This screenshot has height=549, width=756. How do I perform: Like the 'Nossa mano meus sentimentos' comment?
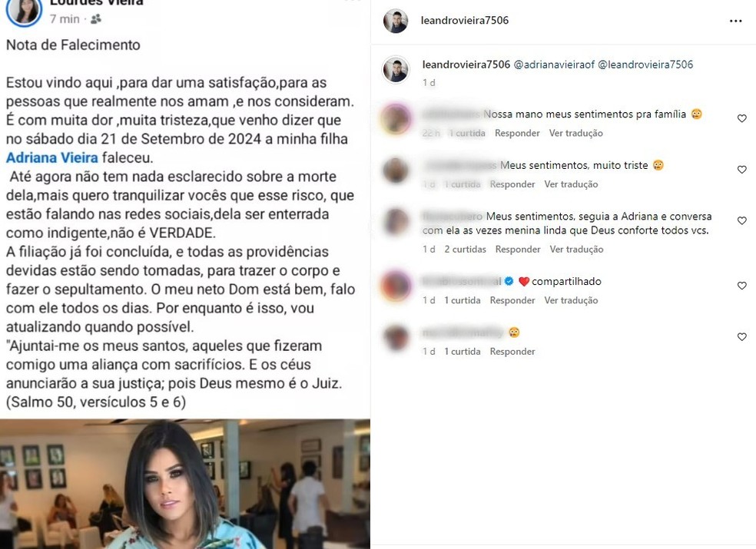[742, 118]
